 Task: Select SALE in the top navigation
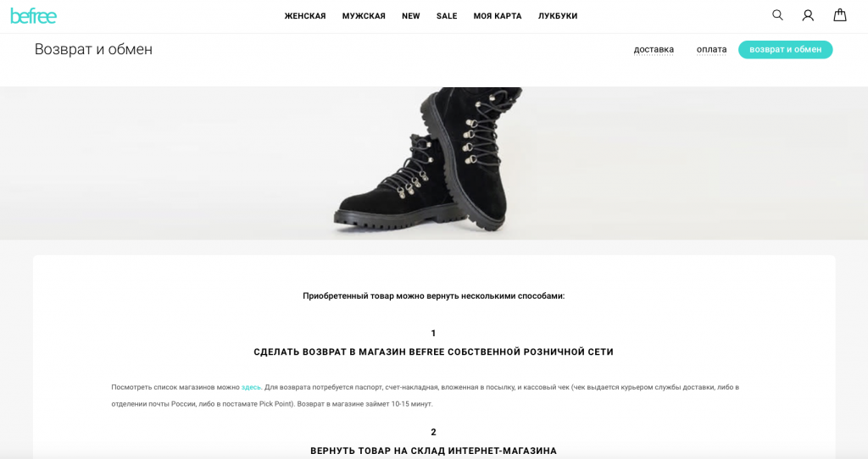[x=447, y=16]
